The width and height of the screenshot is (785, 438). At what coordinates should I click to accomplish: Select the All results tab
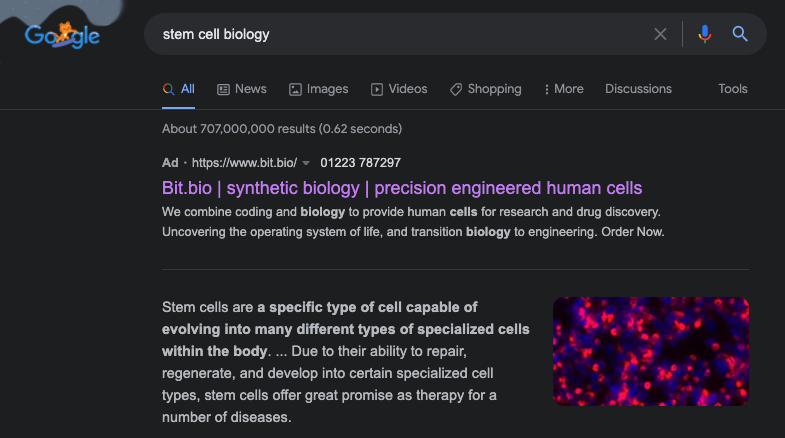[179, 89]
